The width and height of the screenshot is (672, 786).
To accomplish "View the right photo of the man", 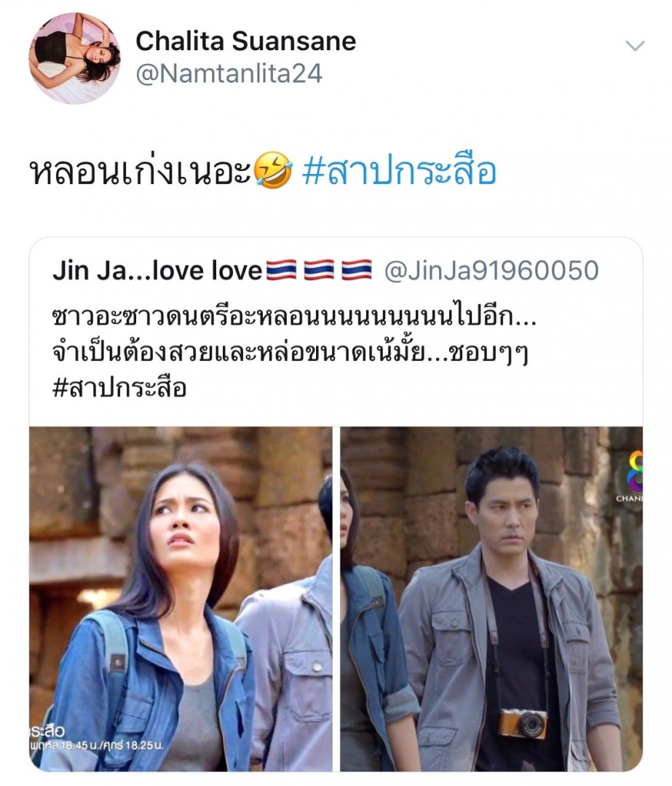I will (491, 599).
